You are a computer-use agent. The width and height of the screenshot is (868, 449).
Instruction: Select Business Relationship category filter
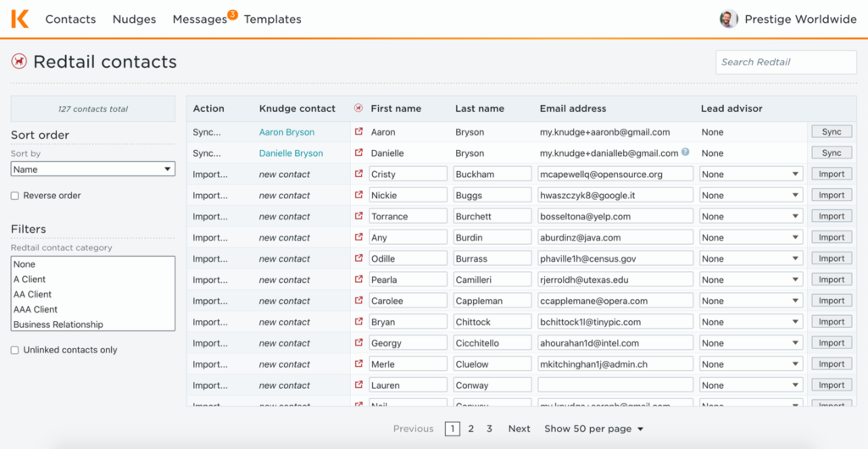point(93,324)
